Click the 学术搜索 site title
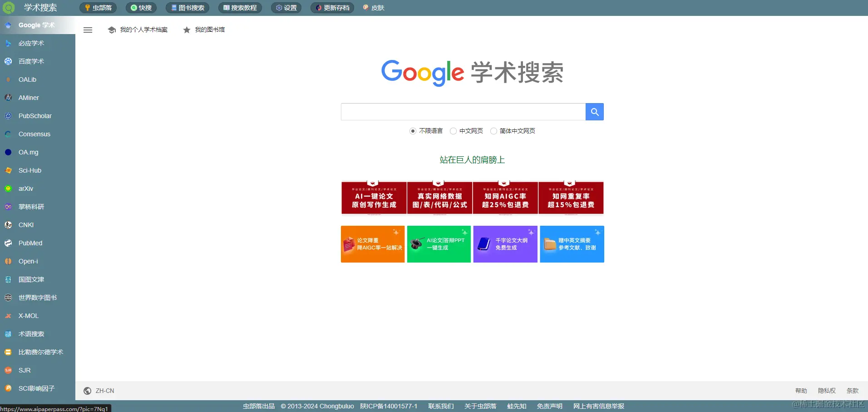The width and height of the screenshot is (868, 412). [x=40, y=8]
